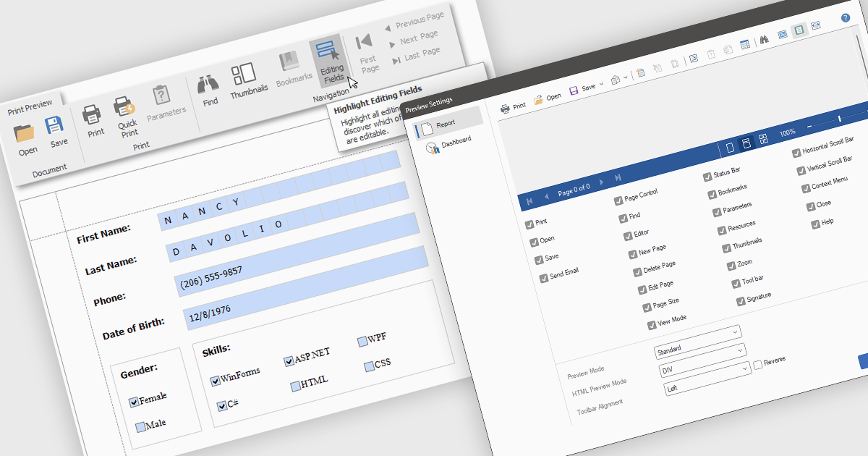Adjust the zoom slider handle
868x456 pixels.
[839, 118]
